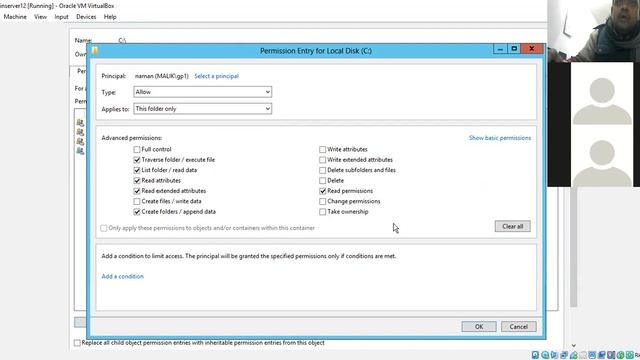Image resolution: width=640 pixels, height=360 pixels.
Task: Click the display indicator icon in VirtualBox status bar
Action: click(x=592, y=355)
